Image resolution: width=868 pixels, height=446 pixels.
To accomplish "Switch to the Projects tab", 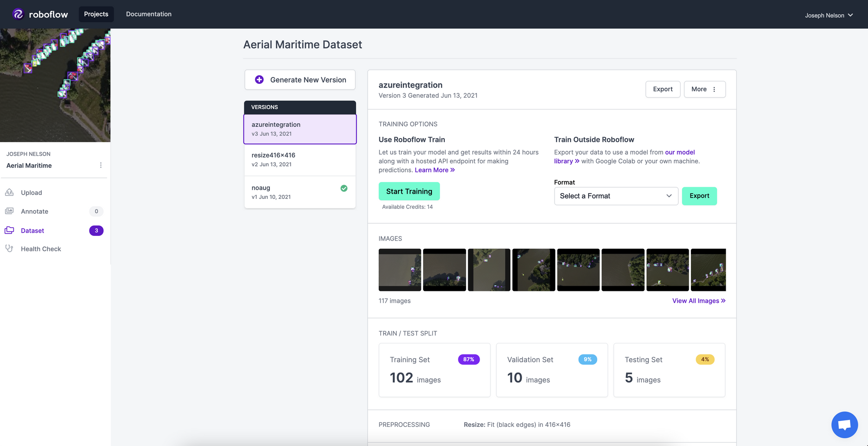I will tap(96, 14).
